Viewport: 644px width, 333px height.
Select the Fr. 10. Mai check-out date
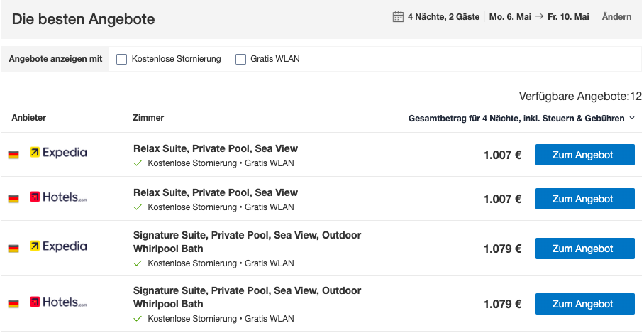pyautogui.click(x=568, y=17)
